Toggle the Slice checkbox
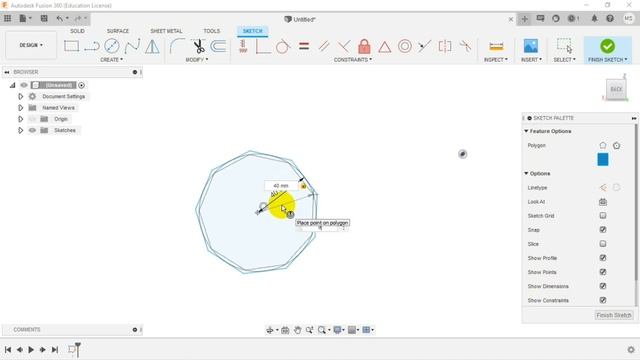 [603, 244]
